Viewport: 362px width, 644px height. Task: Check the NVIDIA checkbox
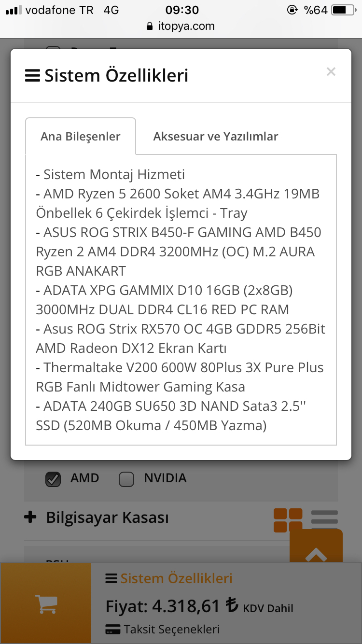(x=126, y=479)
